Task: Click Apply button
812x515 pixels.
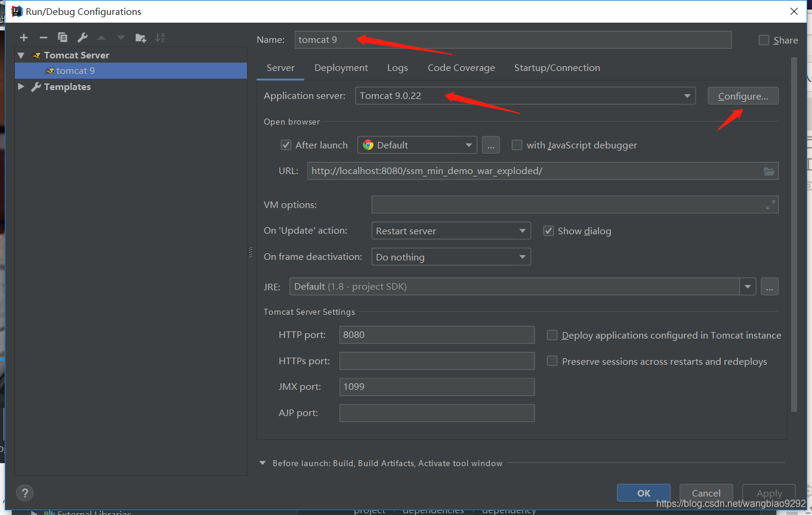Action: 769,493
